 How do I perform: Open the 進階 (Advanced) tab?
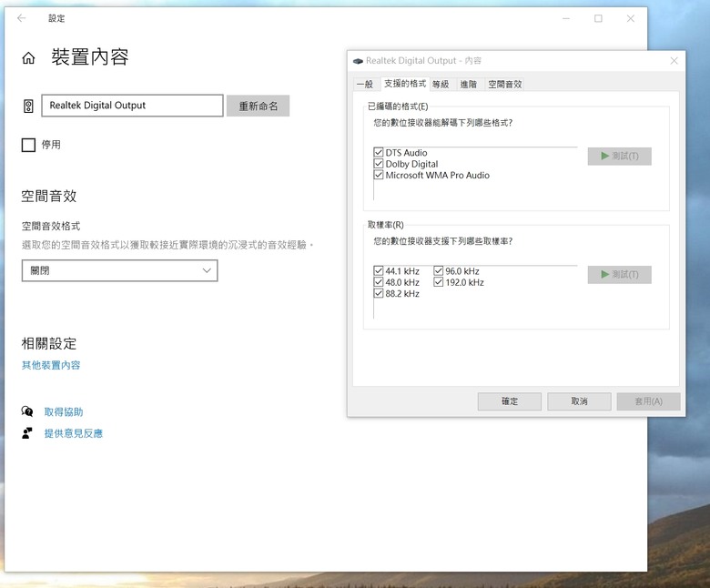pyautogui.click(x=469, y=84)
